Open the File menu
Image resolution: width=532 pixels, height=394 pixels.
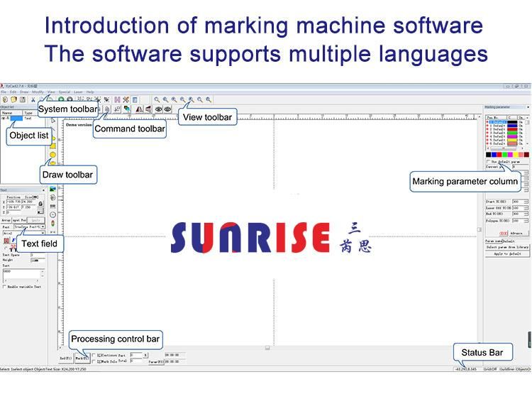click(4, 92)
